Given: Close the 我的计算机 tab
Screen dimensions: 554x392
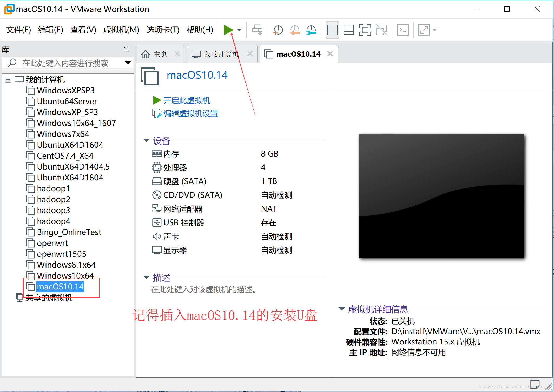Looking at the screenshot, I should tap(250, 54).
